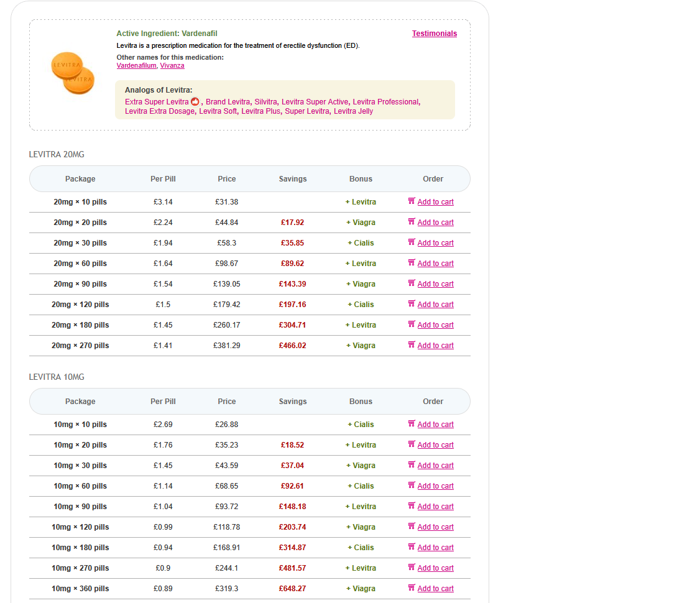
Task: Click cart icon for 20mg × 120 pills
Action: (x=412, y=303)
